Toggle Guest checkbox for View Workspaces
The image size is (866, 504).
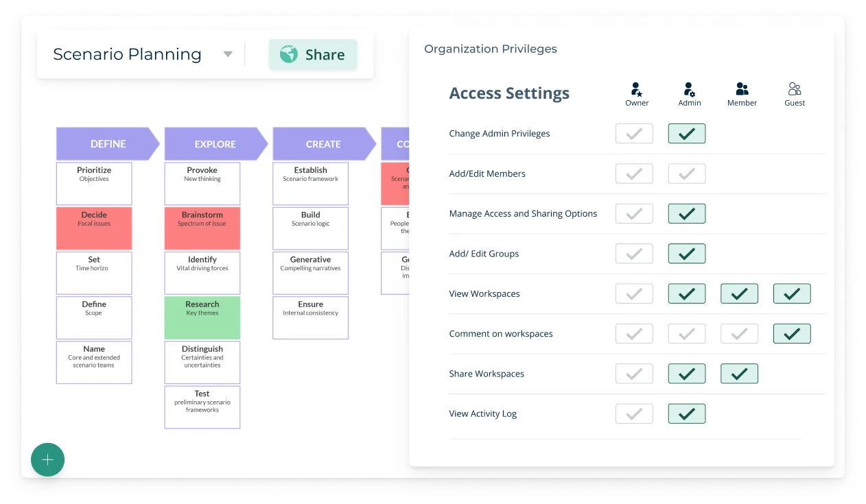[x=792, y=293]
